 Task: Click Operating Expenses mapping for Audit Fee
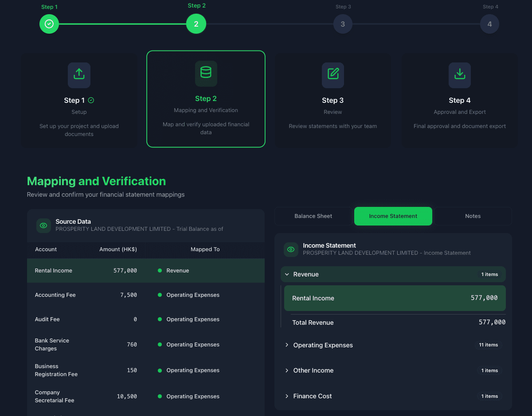click(x=189, y=319)
